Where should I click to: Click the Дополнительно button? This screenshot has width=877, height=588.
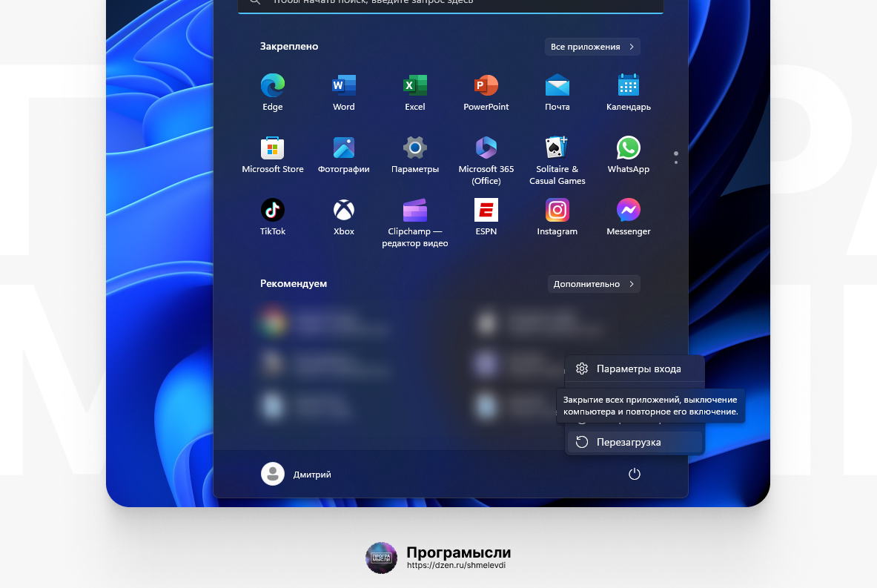pyautogui.click(x=594, y=284)
